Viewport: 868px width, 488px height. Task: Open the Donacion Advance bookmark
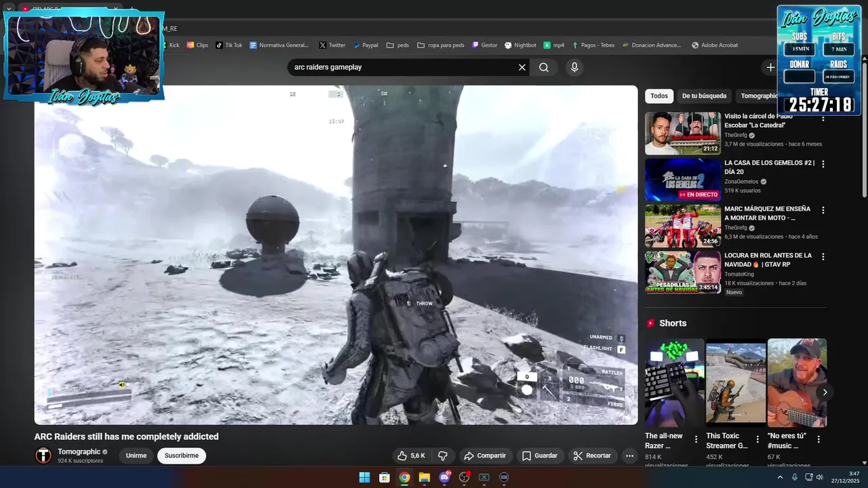coord(651,45)
